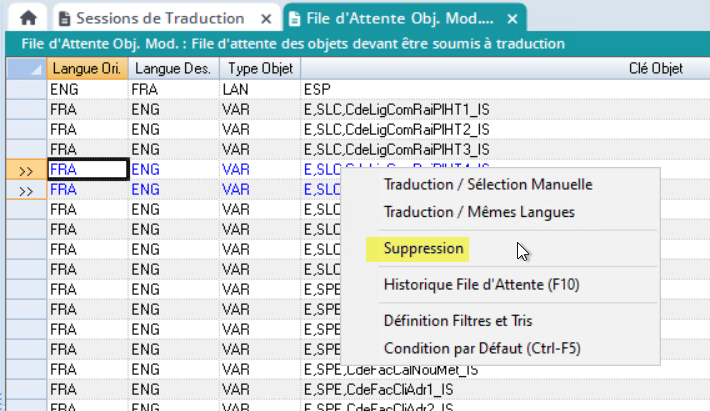This screenshot has width=710, height=411.
Task: Close the File d'Attente Obj. Mod. tab
Action: point(510,18)
